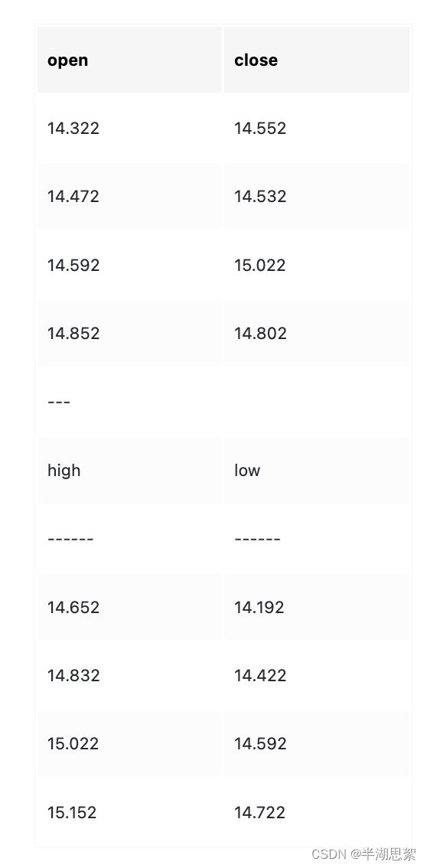This screenshot has height=868, width=427.
Task: Select the open value 14.592 cell
Action: coord(129,265)
